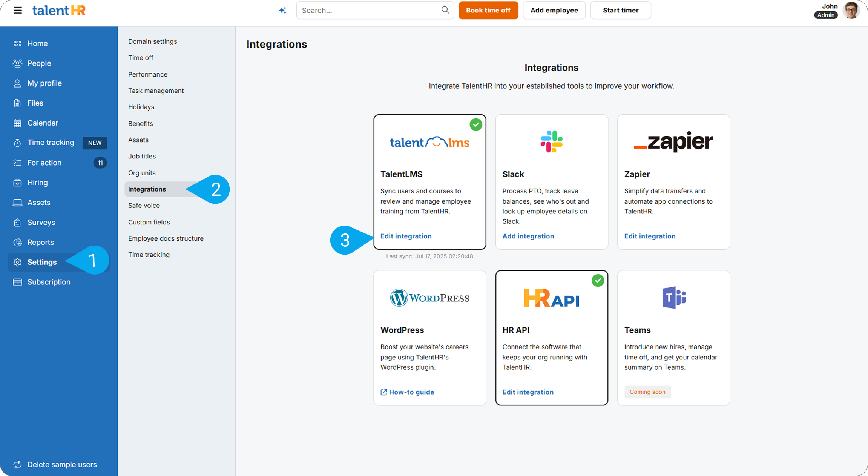This screenshot has height=476, width=868.
Task: Open Benefits settings
Action: click(141, 124)
